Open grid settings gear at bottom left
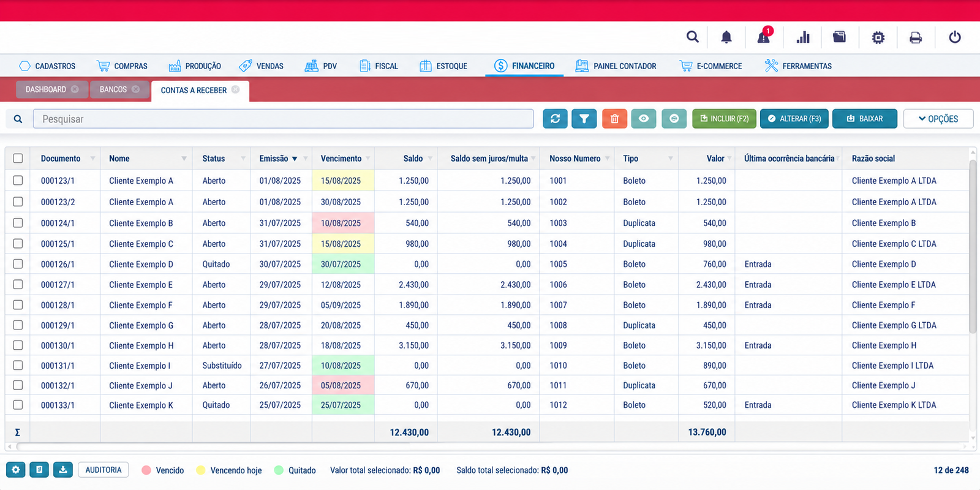980x490 pixels. [x=16, y=470]
